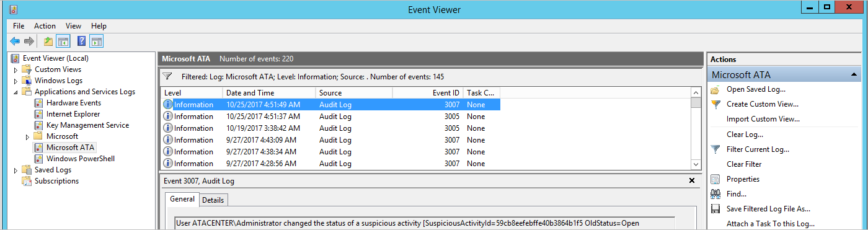This screenshot has width=868, height=230.
Task: Click Create Custom View action
Action: click(763, 104)
